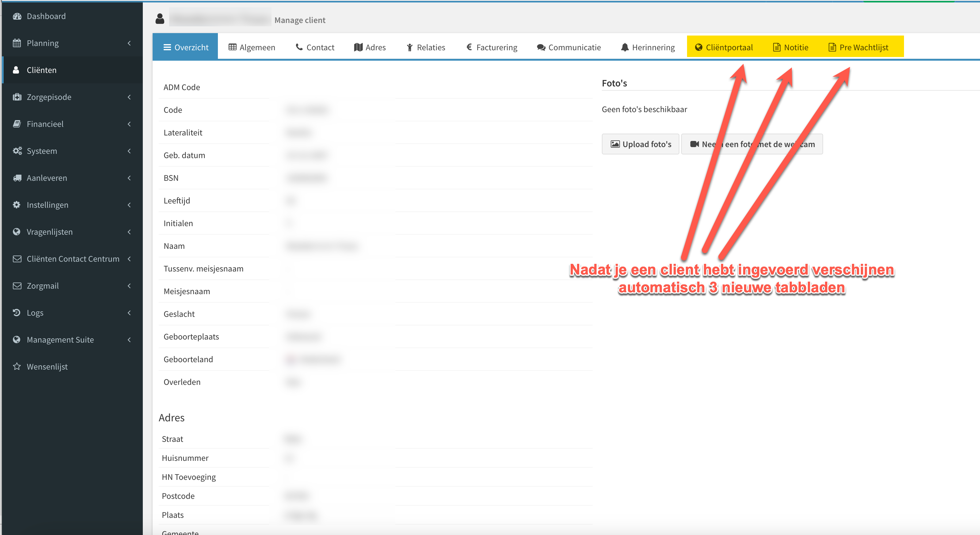980x535 pixels.
Task: Click the Pre Wachtlijst document icon
Action: coord(832,47)
